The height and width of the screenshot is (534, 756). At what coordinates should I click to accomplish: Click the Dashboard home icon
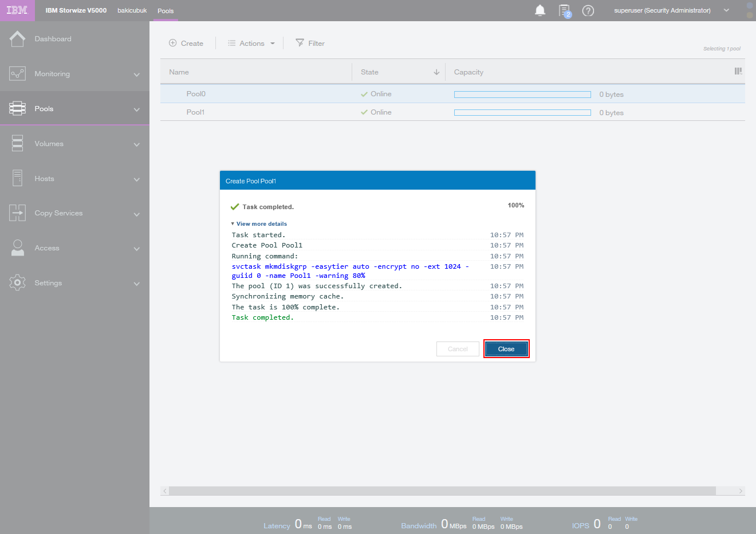pos(17,39)
